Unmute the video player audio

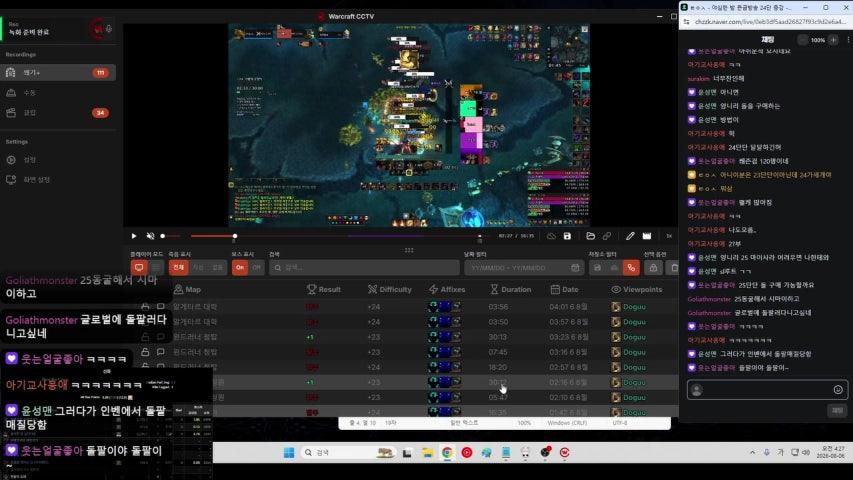(150, 236)
